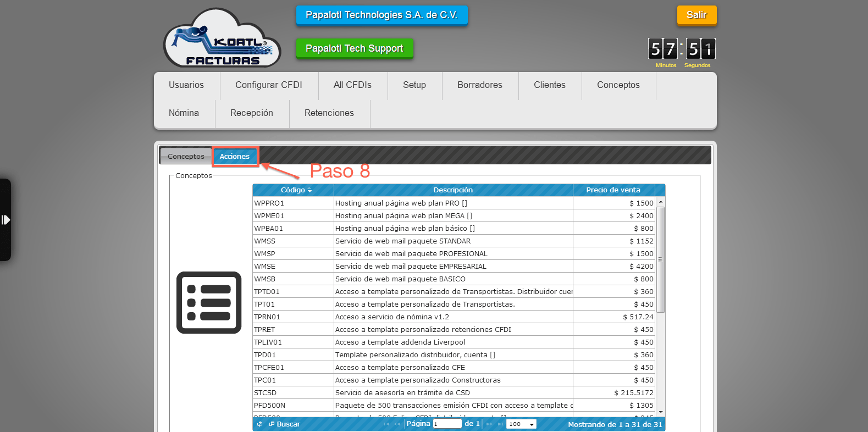Select row with code WPPRO1

tap(454, 203)
